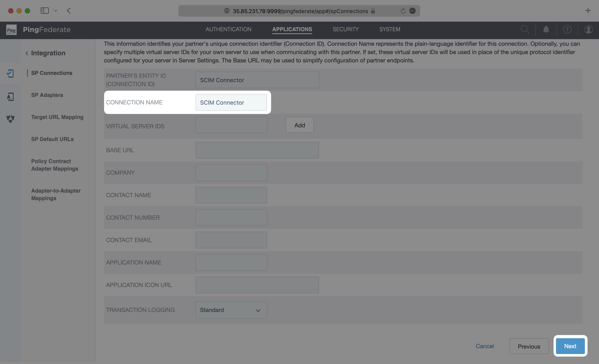Focus the Application Icon URL field
The image size is (599, 364).
point(257,285)
